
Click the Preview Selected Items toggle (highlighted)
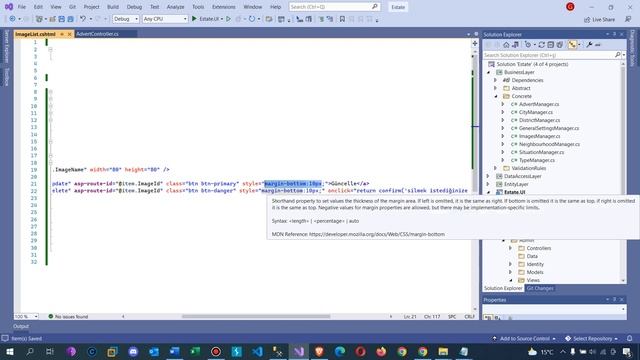[572, 44]
